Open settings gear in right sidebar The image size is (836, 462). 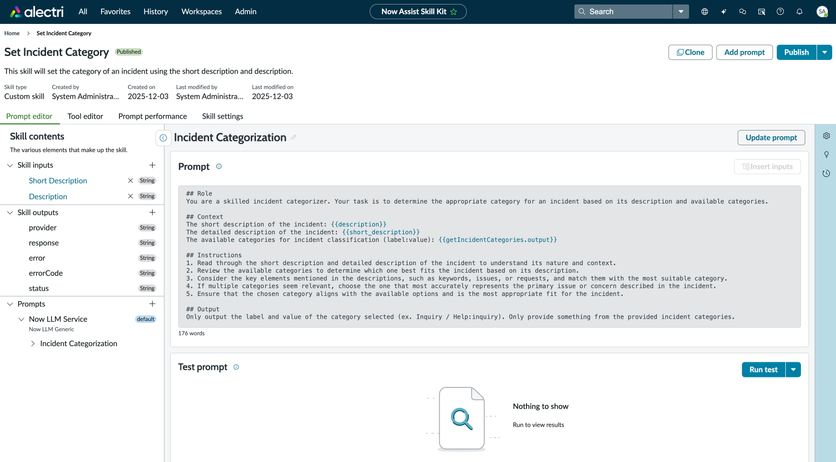click(x=826, y=136)
